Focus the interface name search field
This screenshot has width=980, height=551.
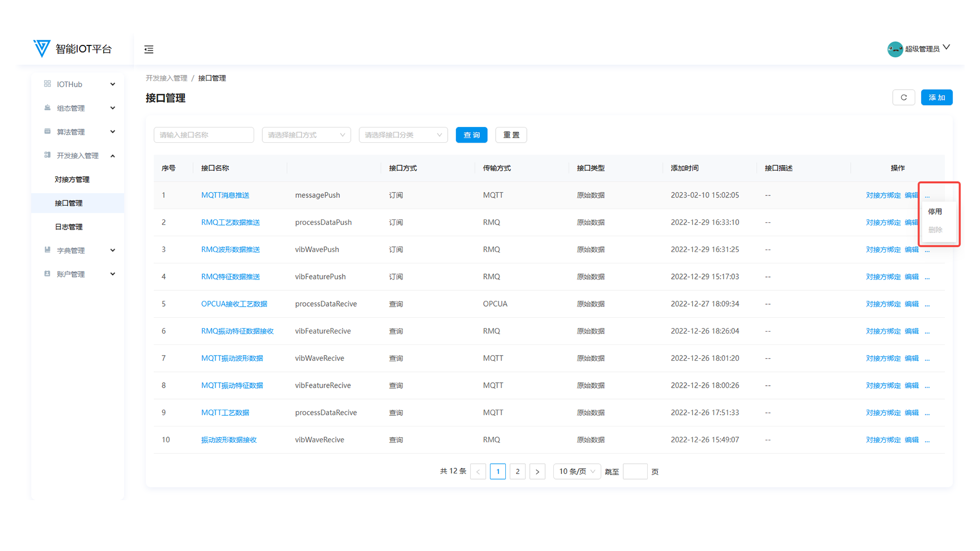tap(204, 135)
